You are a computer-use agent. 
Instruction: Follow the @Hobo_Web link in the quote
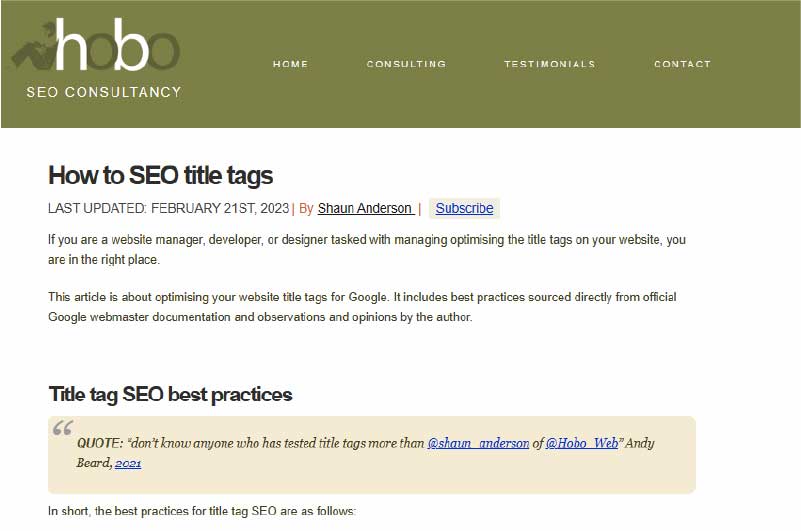[582, 443]
